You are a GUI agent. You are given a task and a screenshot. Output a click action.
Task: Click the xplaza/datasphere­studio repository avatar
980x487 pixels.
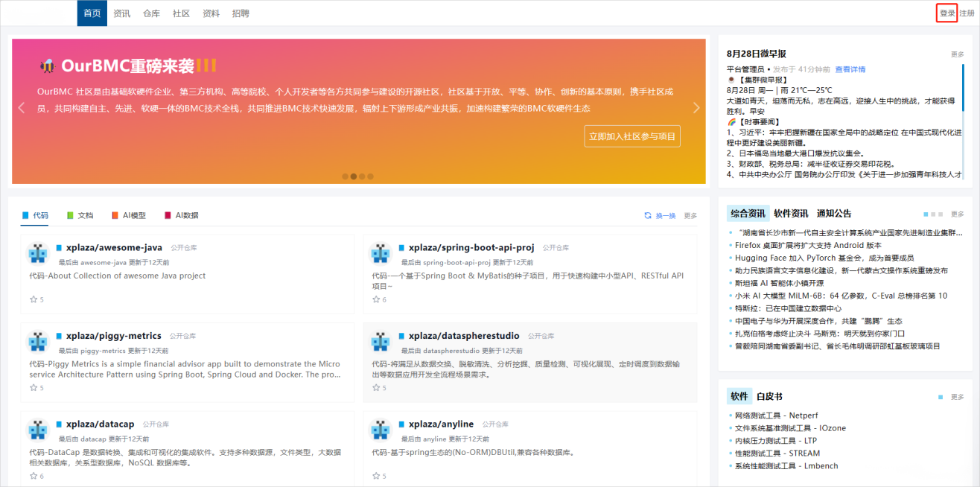pos(381,341)
